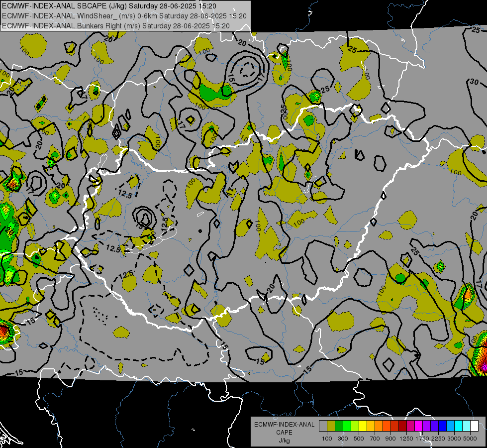Select the cyan legend swatch
Viewport: 487px width, 448px height.
459,426
